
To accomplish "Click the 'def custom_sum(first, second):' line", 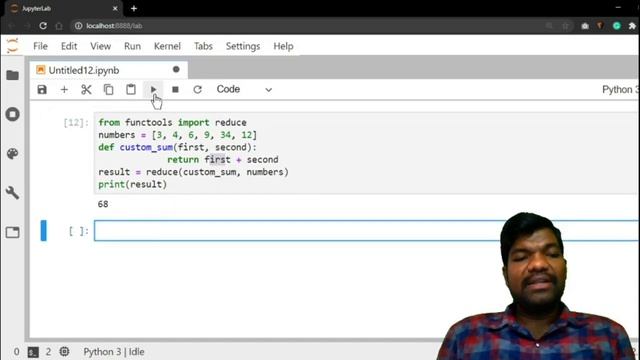I will click(178, 147).
